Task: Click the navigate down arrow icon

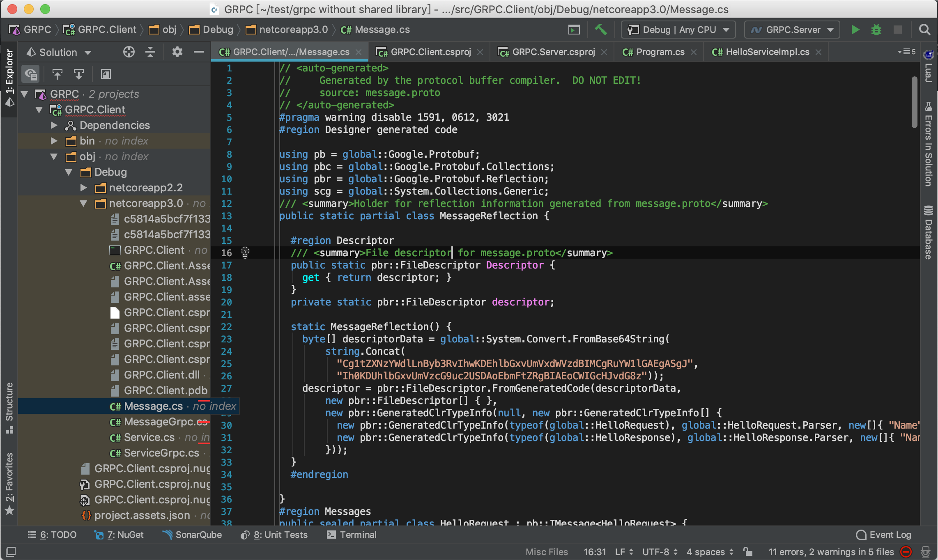Action: click(78, 74)
